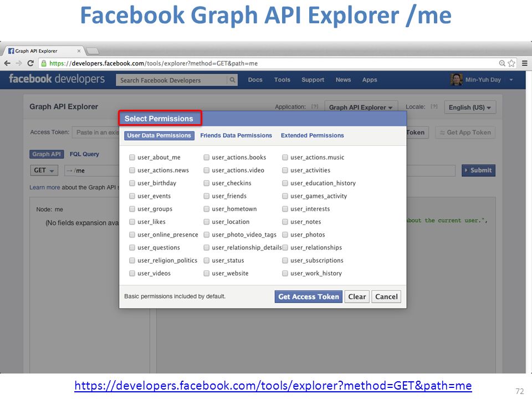Tick the user_status checkbox
532x399 pixels.
[206, 260]
